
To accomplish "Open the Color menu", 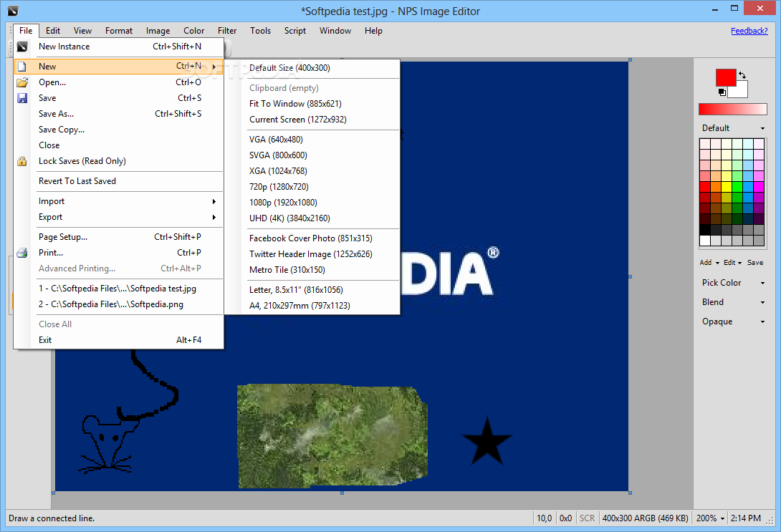I will (193, 31).
